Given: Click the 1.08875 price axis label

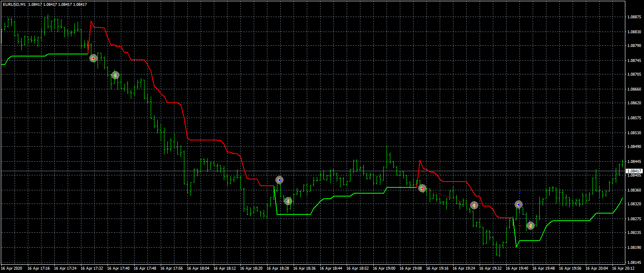Looking at the screenshot, I should (x=635, y=17).
